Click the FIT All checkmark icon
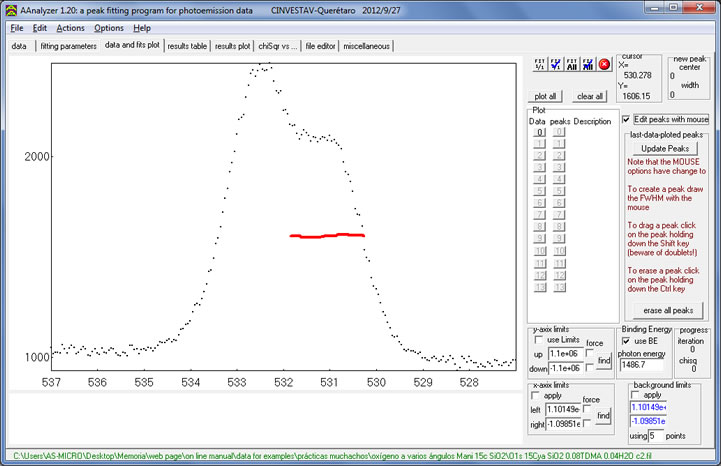This screenshot has height=466, width=721. (x=588, y=64)
